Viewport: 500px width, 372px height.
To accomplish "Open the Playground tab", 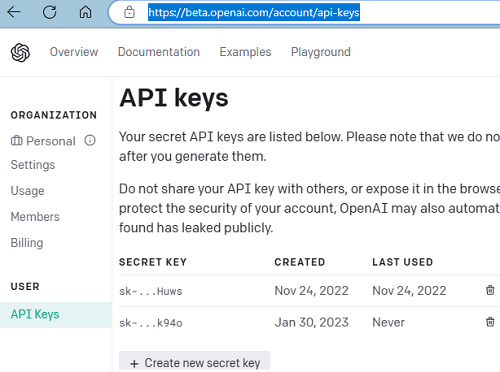I will point(321,52).
